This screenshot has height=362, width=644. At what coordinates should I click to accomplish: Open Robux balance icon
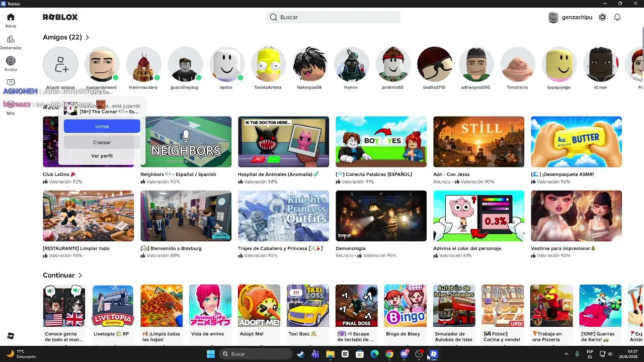(x=603, y=17)
